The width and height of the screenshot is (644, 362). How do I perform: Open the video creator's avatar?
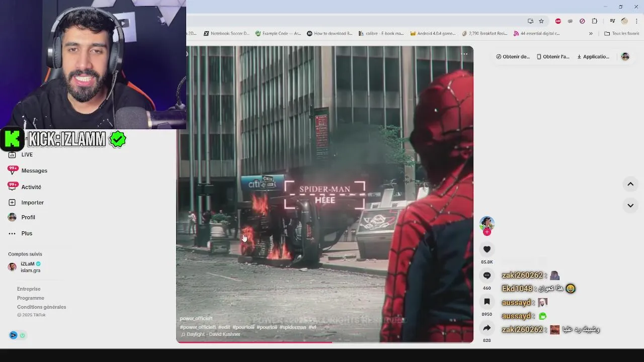(487, 223)
